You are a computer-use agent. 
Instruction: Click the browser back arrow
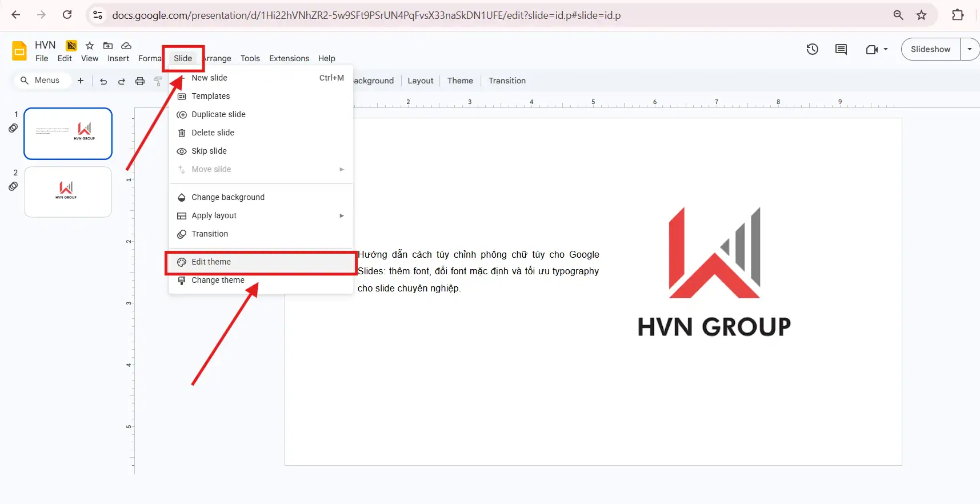point(16,15)
